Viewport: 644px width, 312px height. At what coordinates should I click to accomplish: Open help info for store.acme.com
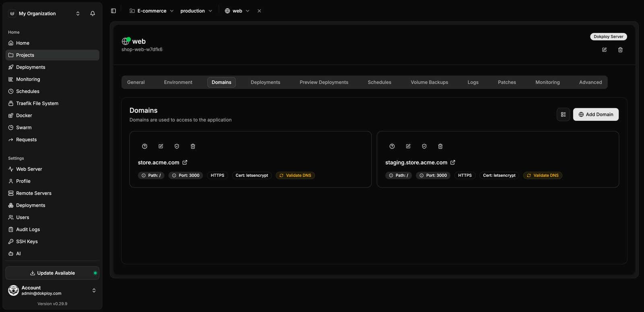(144, 146)
